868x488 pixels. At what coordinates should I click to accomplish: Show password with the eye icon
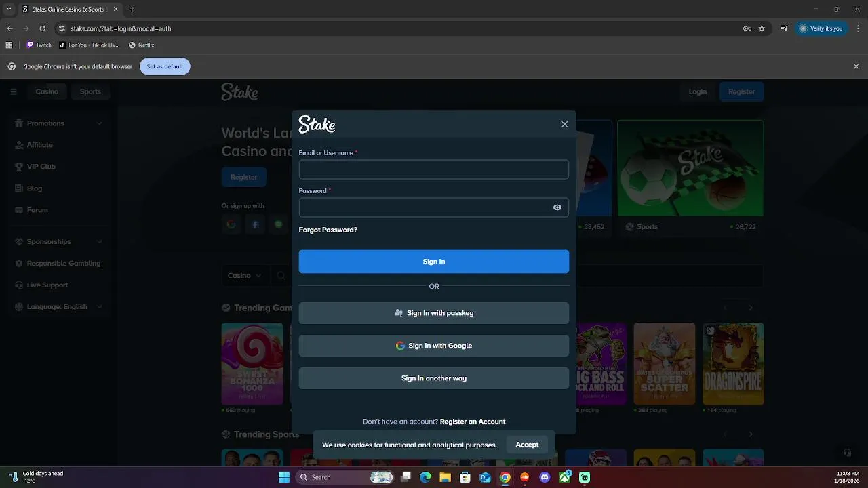(557, 207)
